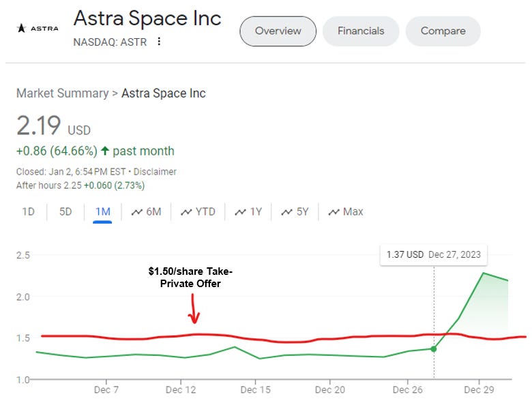The image size is (532, 401).
Task: Show the Max price chart
Action: click(345, 211)
